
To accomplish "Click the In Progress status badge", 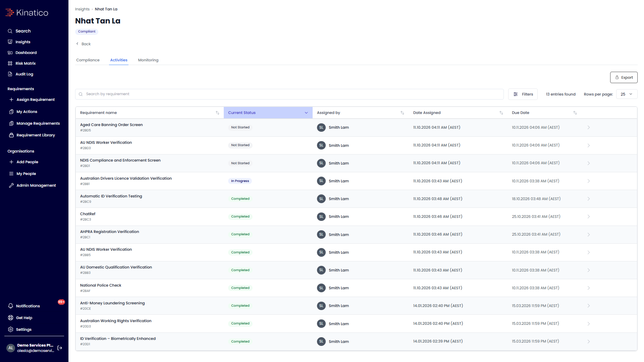I will tap(240, 181).
